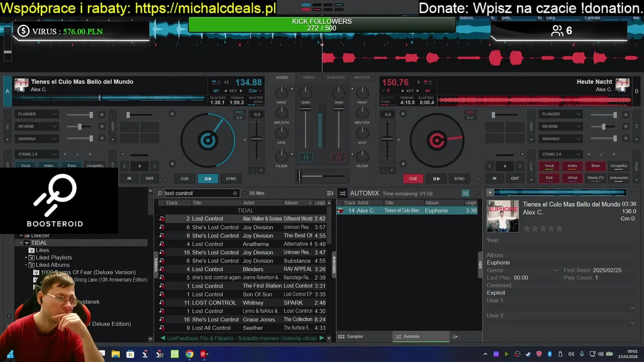This screenshot has height=362, width=644.
Task: Open FLANGER effect dropdown on deck B
Action: coord(560,114)
